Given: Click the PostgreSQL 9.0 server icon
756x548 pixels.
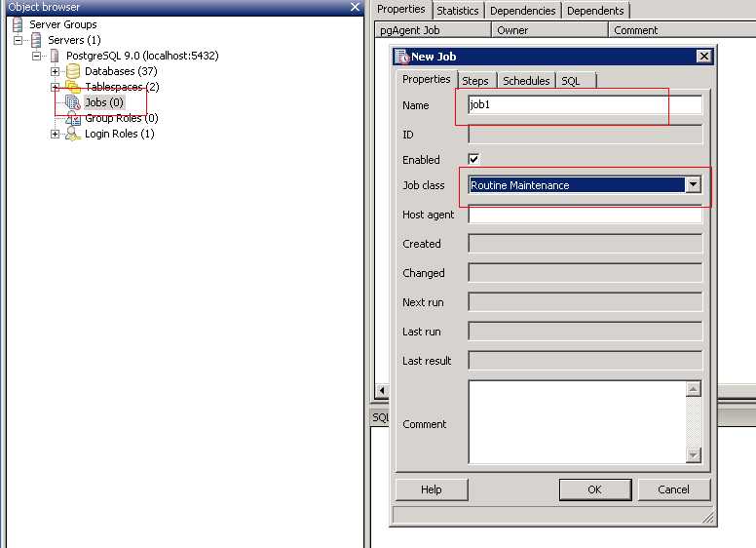Looking at the screenshot, I should point(55,56).
